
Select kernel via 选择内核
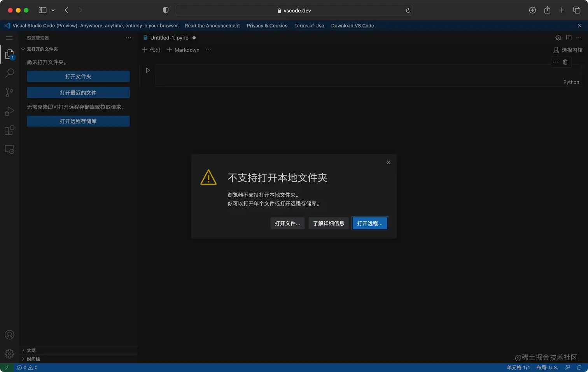tap(568, 50)
